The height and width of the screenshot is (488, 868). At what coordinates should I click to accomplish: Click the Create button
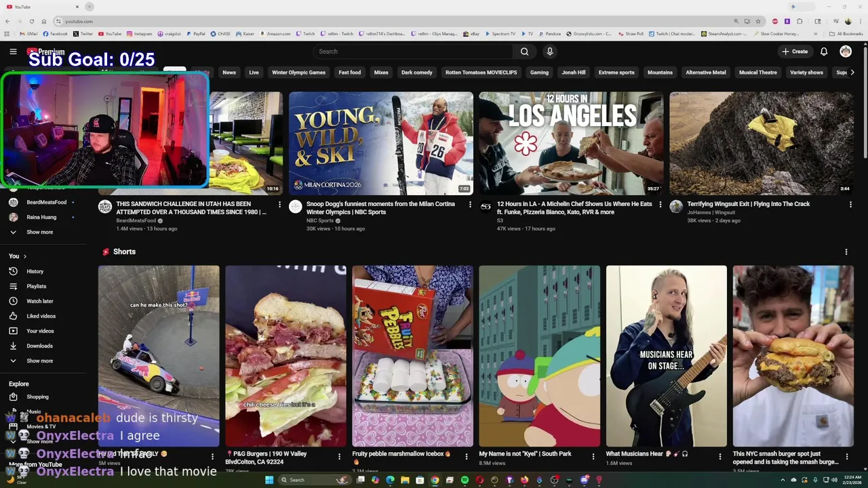point(795,52)
